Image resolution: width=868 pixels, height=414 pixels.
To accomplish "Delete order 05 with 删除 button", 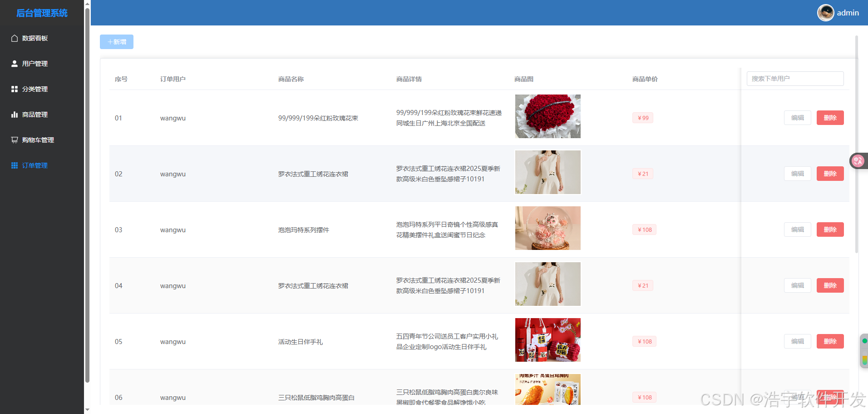I will point(830,341).
